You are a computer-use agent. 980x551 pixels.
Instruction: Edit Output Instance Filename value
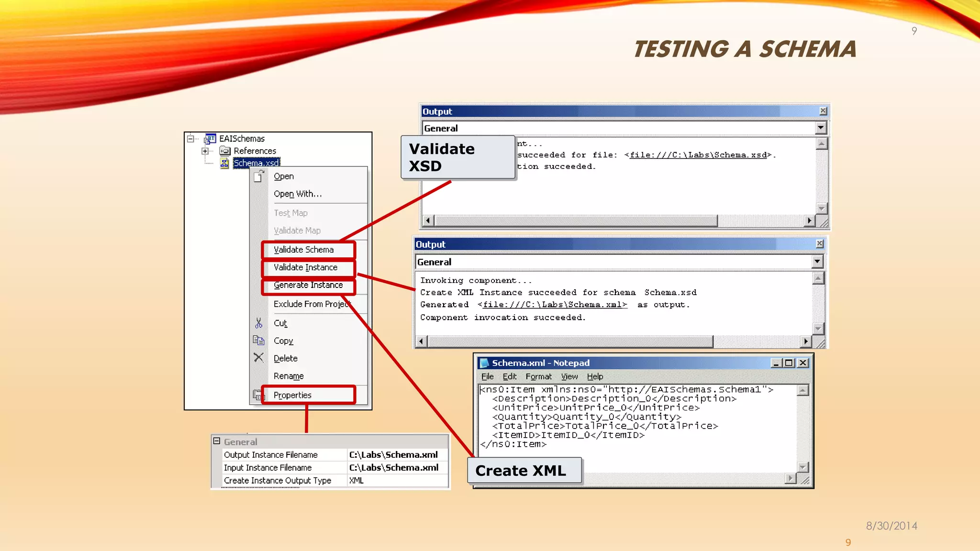coord(397,455)
